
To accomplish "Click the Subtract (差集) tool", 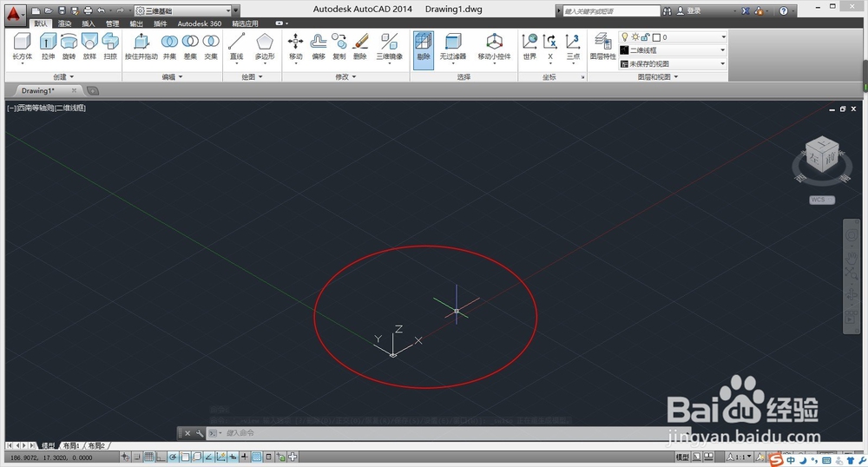I will (x=190, y=47).
